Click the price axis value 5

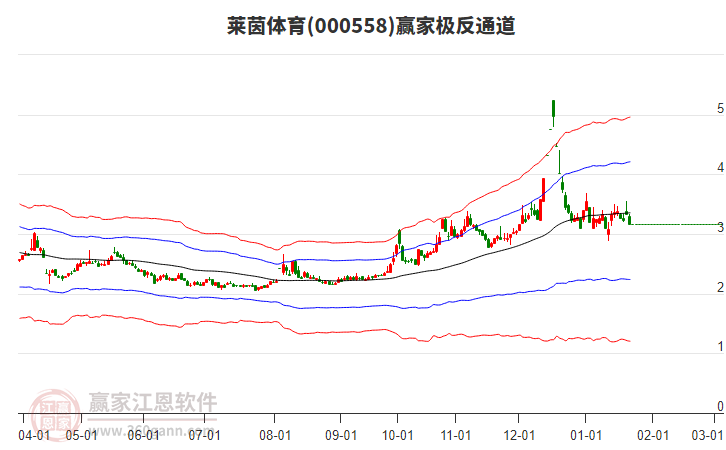(720, 108)
